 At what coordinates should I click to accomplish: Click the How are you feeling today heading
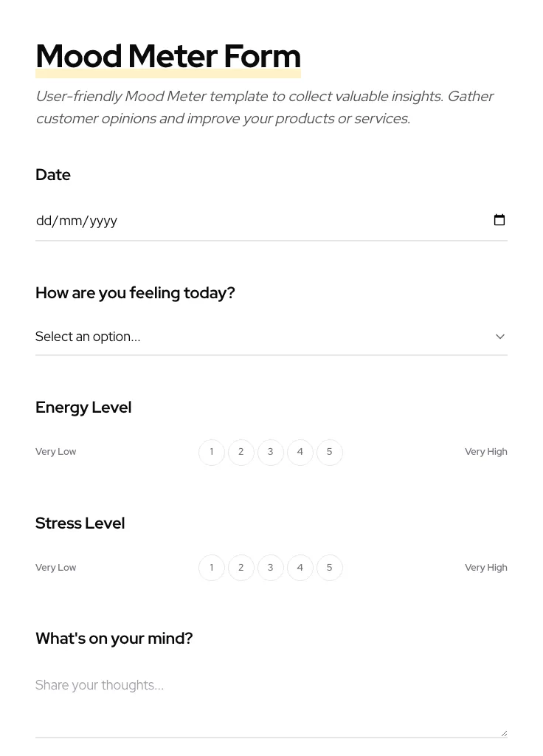click(x=135, y=292)
